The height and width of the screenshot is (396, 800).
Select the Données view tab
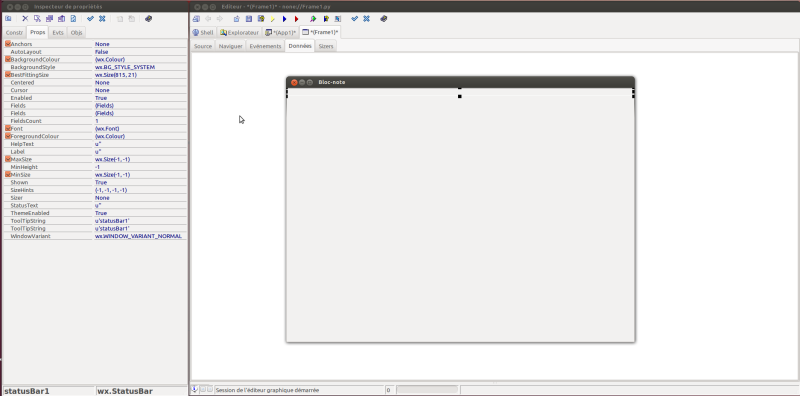(x=299, y=46)
